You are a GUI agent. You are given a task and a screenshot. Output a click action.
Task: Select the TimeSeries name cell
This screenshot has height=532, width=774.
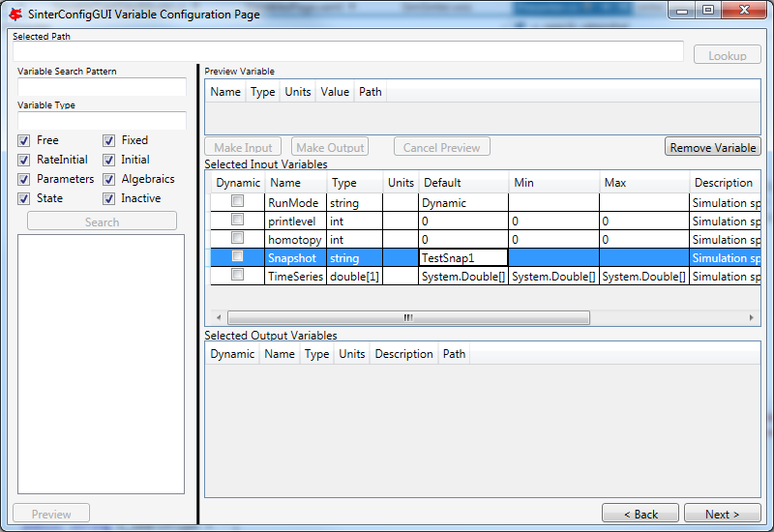[x=296, y=276]
